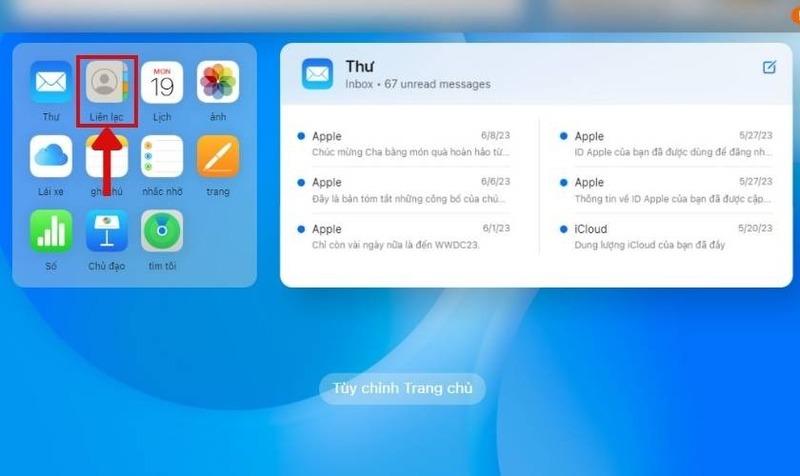The image size is (800, 476).
Task: Open the Nhắc nhở reminders icon
Action: (x=162, y=156)
